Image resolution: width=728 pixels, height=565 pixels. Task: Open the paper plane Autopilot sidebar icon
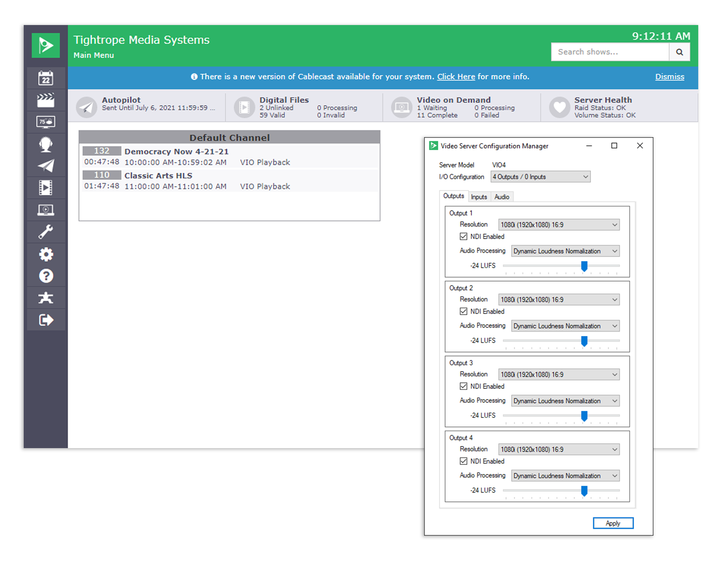click(x=46, y=166)
